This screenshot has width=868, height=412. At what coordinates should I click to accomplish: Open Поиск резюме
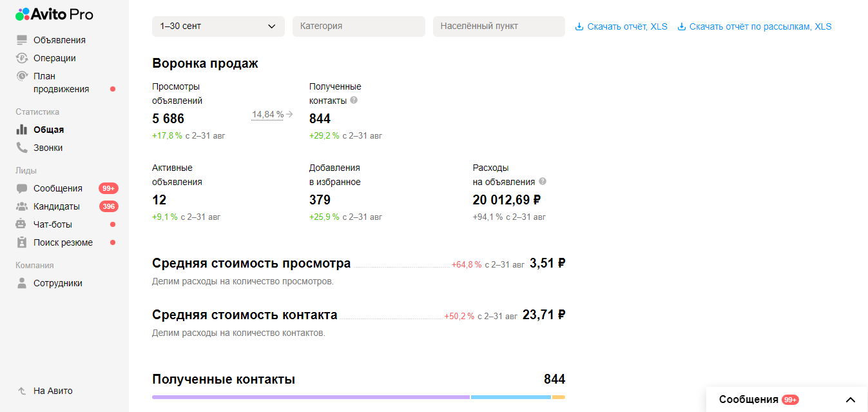tap(63, 242)
